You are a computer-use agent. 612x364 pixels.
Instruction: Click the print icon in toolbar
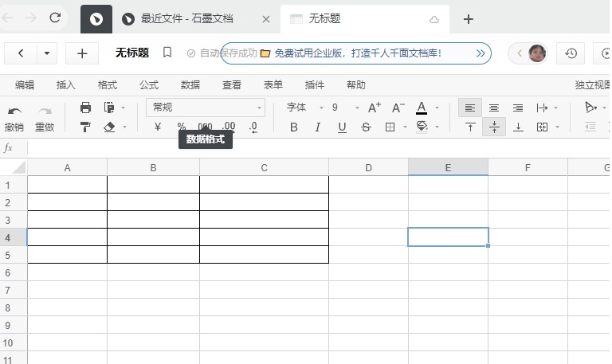[85, 108]
